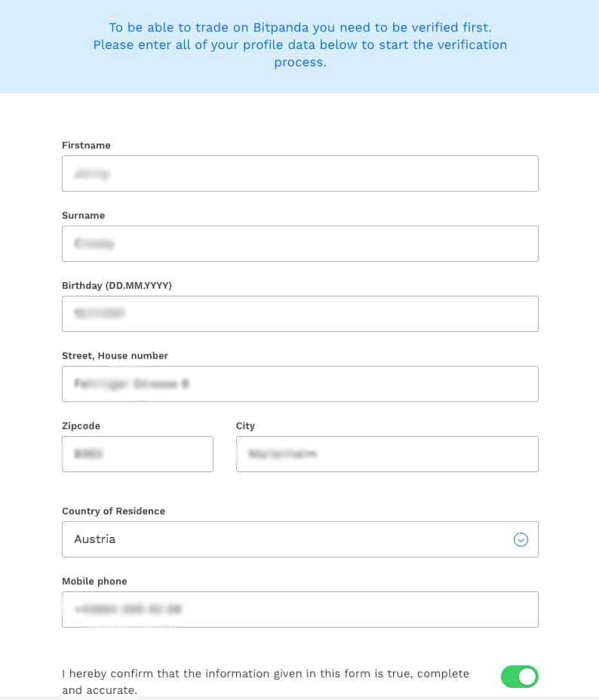Focus the Street, House number input

pos(300,383)
